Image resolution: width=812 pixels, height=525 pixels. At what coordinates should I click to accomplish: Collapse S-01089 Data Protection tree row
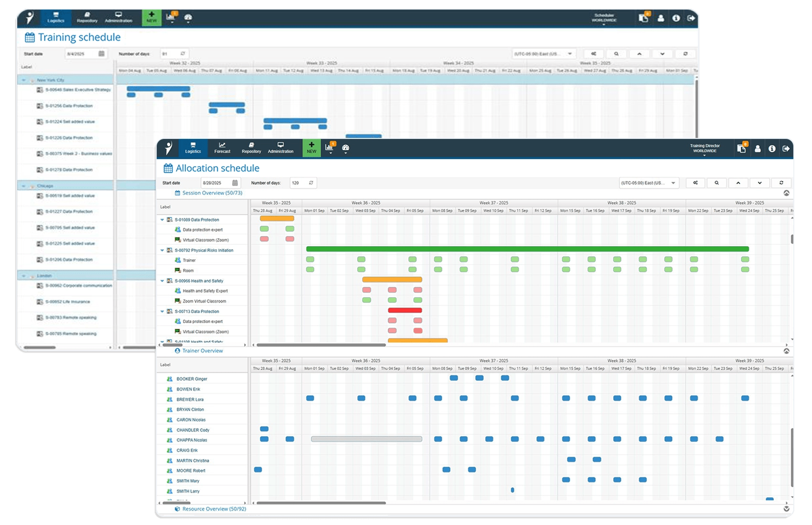pyautogui.click(x=162, y=220)
